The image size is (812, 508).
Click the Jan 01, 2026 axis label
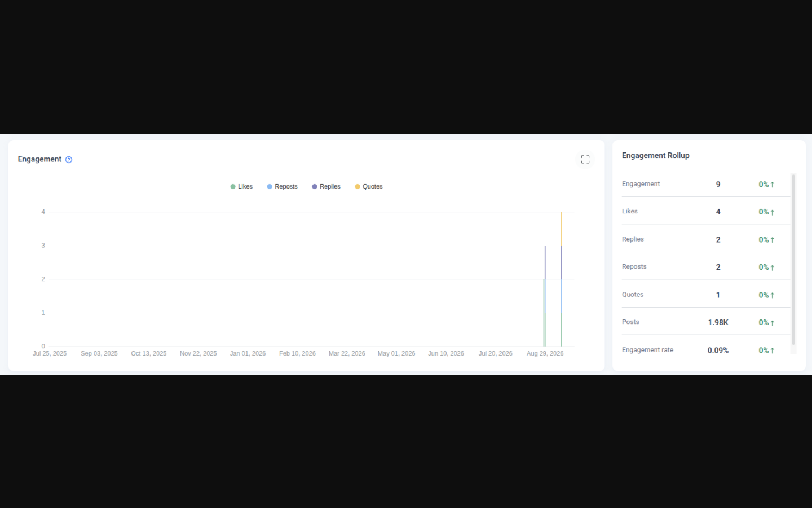[248, 354]
